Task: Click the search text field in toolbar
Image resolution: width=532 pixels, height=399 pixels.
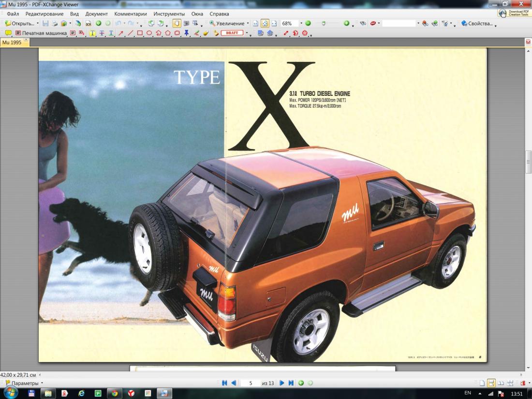Action: point(399,23)
